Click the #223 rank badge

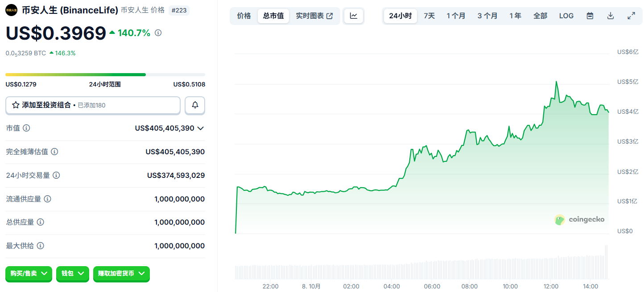pyautogui.click(x=179, y=10)
